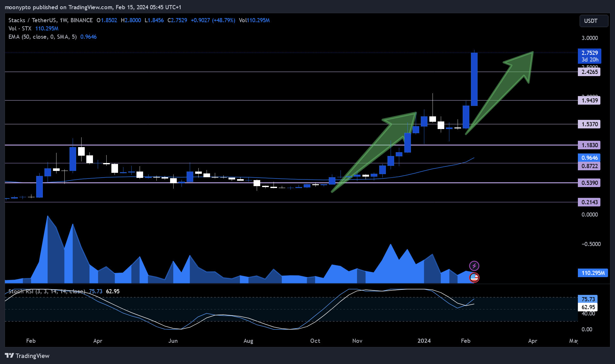
Task: Click the purple lightning bolt event icon
Action: pos(474,266)
